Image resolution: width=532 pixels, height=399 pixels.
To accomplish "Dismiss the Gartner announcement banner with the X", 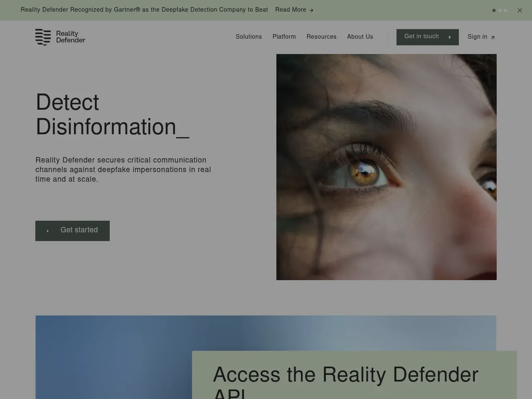I will (x=520, y=10).
